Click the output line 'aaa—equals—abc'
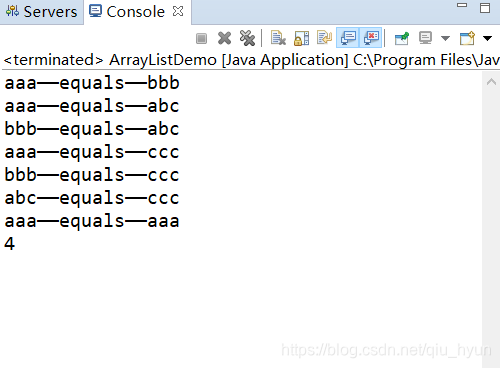Screen dimensions: 500x368 92,106
